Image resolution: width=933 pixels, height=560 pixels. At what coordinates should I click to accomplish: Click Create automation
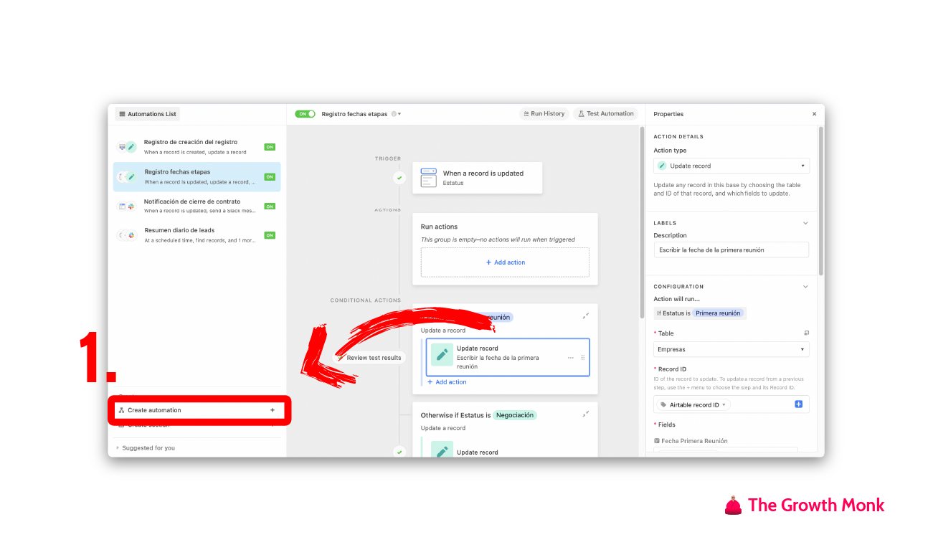tap(199, 410)
